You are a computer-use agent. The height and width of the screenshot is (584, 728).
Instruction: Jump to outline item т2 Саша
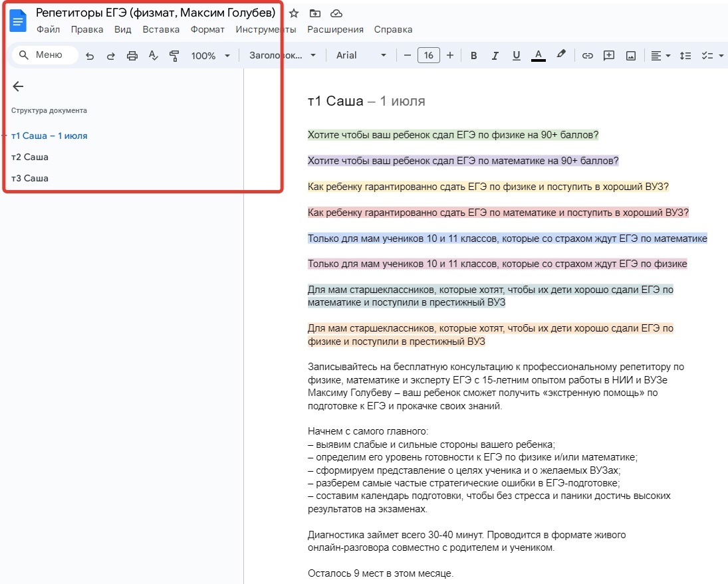coord(30,157)
